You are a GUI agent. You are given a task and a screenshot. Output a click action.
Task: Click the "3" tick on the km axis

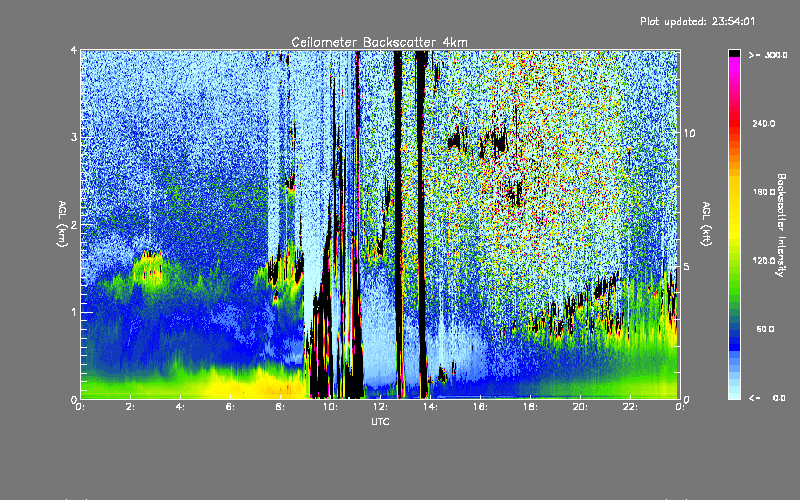click(x=74, y=137)
